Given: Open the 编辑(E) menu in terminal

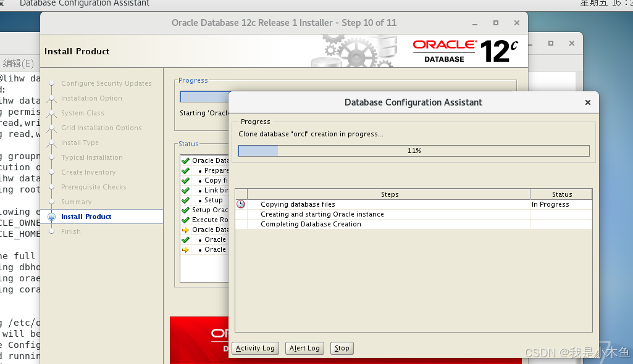Looking at the screenshot, I should tap(18, 64).
